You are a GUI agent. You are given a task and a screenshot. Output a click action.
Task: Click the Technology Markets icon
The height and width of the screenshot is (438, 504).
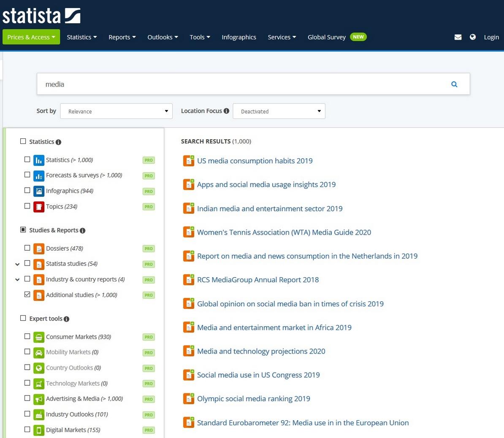(39, 384)
